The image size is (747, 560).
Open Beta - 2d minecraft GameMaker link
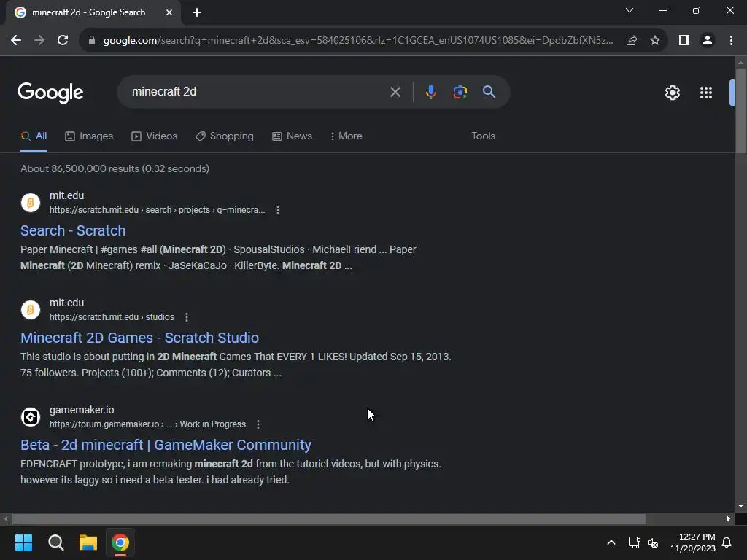coord(166,445)
